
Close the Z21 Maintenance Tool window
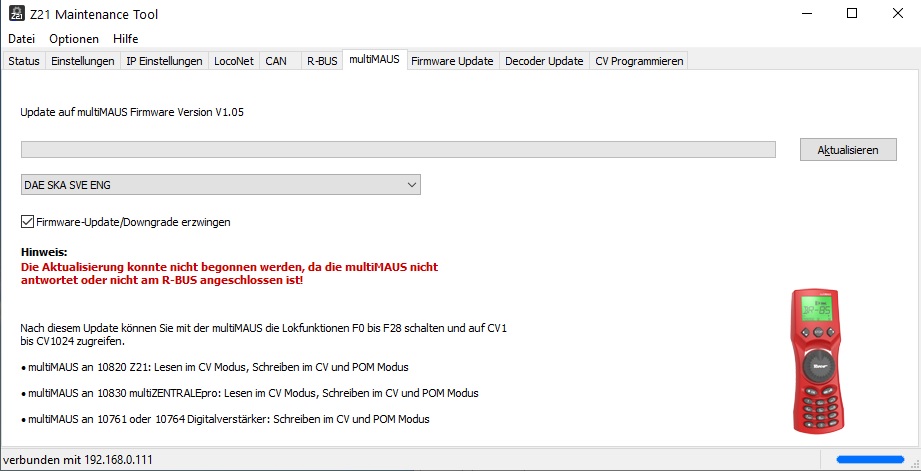pyautogui.click(x=898, y=13)
